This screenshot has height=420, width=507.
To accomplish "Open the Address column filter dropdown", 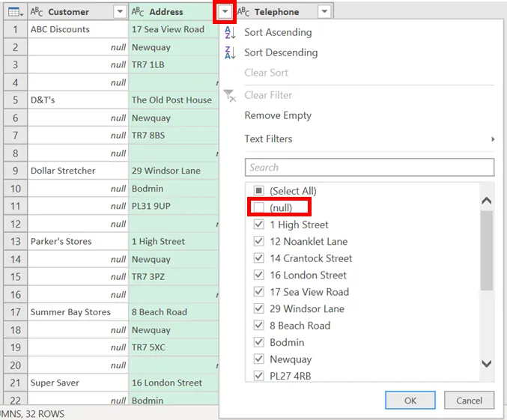I will (x=225, y=12).
